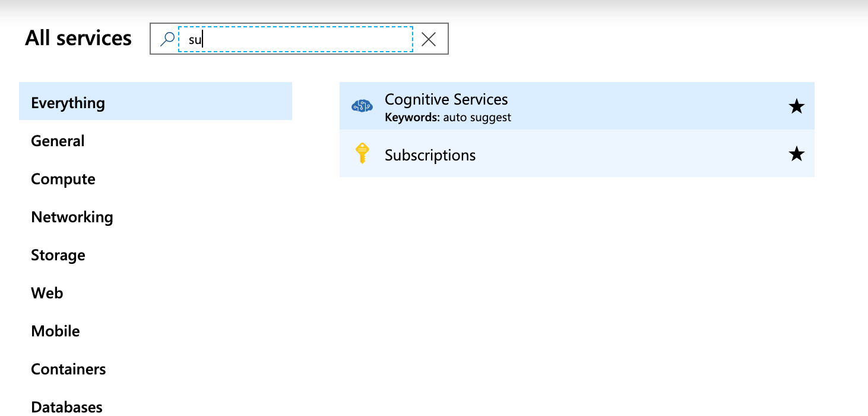This screenshot has width=868, height=416.
Task: Select the Storage category
Action: (58, 255)
